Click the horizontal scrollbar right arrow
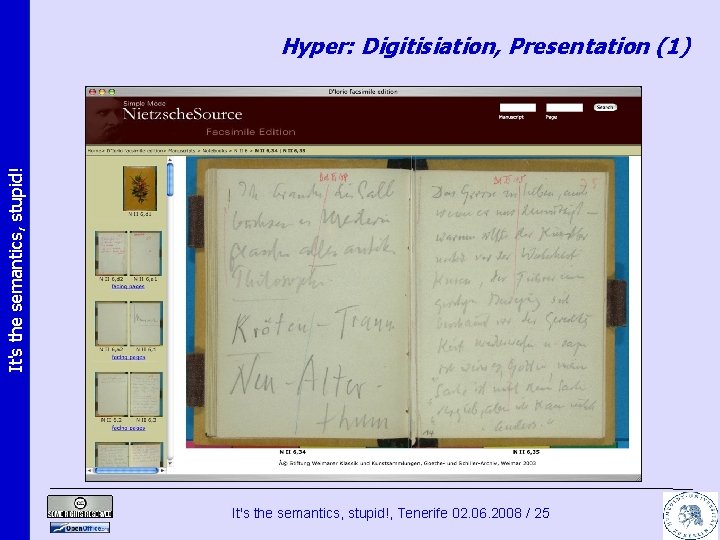The width and height of the screenshot is (720, 540). coord(163,470)
